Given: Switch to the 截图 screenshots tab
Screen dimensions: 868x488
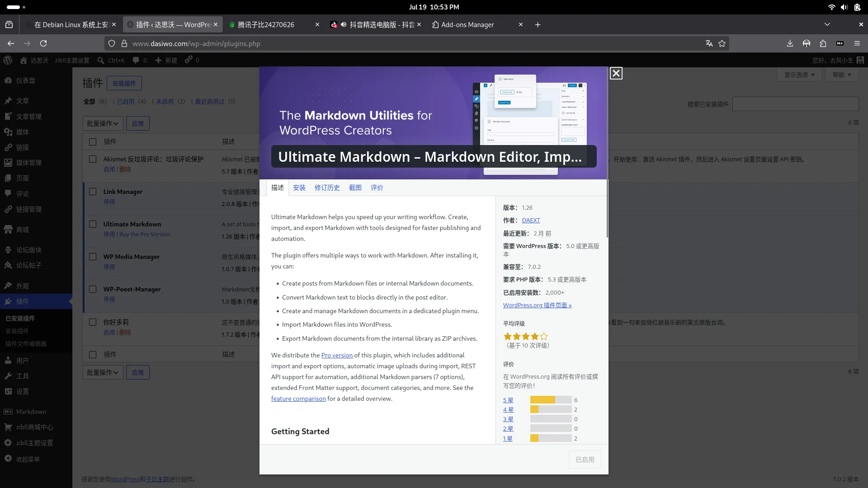Looking at the screenshot, I should coord(355,188).
